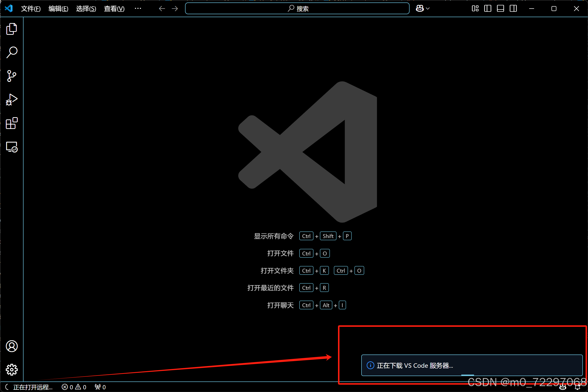Click the info icon in the download notification
588x392 pixels.
click(370, 366)
